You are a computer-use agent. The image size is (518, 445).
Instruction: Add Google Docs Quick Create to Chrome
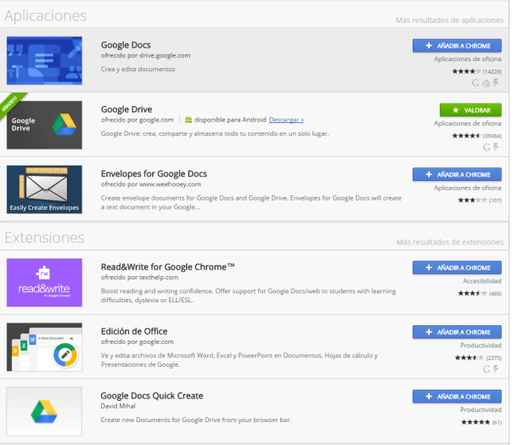point(457,396)
